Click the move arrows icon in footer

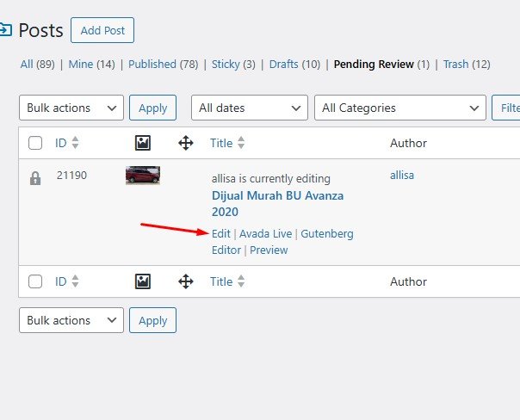[185, 281]
